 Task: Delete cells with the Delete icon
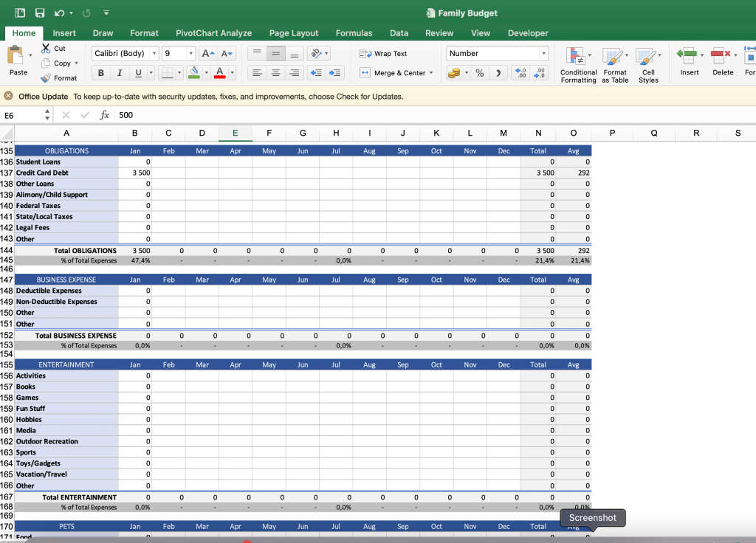tap(719, 63)
